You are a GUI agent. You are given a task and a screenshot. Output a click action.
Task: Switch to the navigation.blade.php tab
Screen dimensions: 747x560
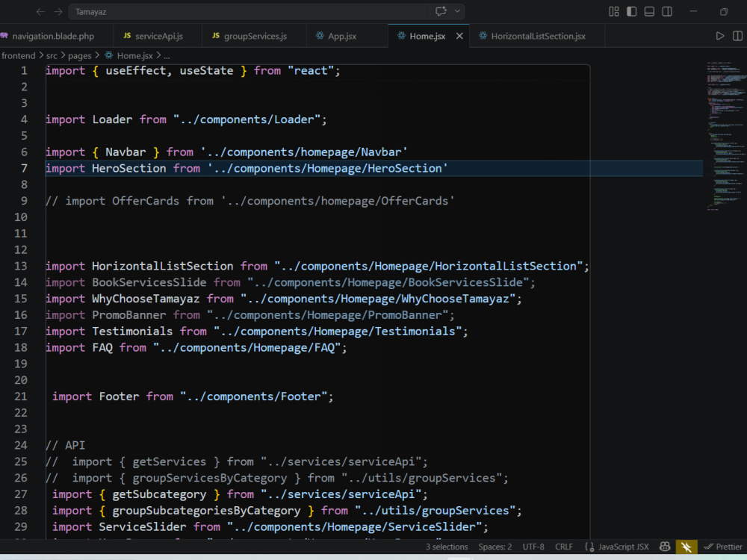point(53,36)
